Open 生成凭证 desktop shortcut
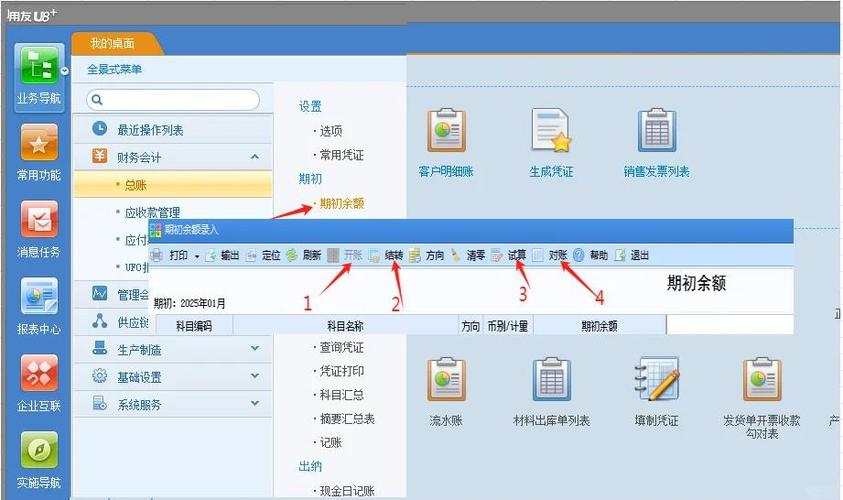This screenshot has width=843, height=500. click(551, 144)
